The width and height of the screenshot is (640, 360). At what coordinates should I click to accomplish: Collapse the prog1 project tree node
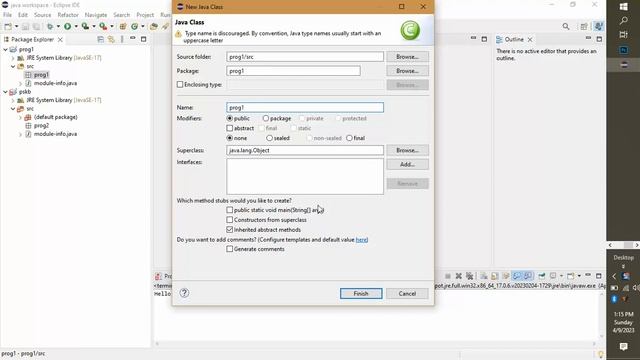click(5, 49)
